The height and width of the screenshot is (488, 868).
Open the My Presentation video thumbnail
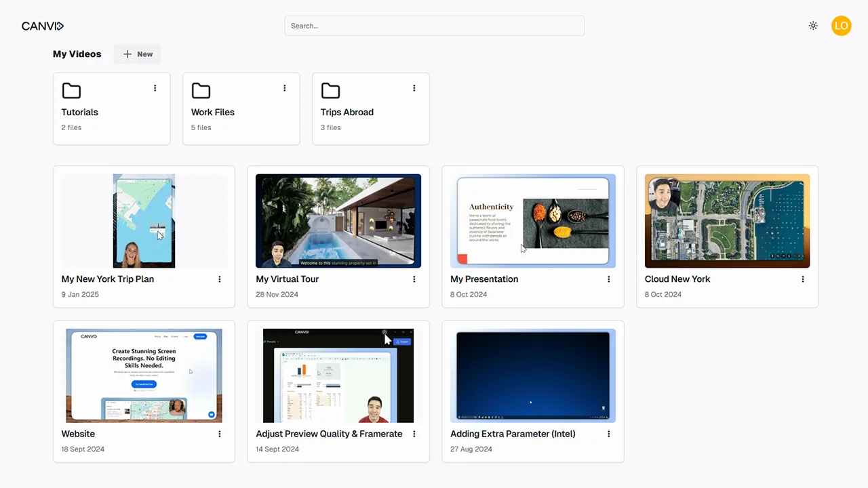[x=533, y=220]
